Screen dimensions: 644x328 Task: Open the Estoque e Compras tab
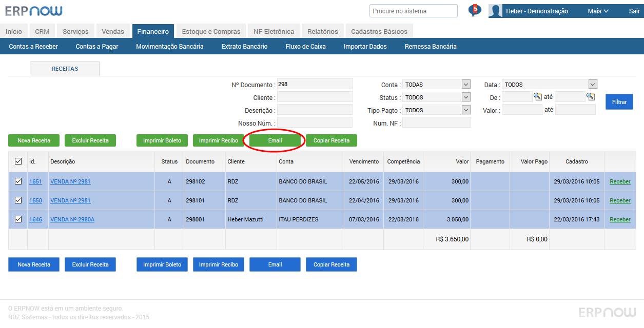(211, 31)
